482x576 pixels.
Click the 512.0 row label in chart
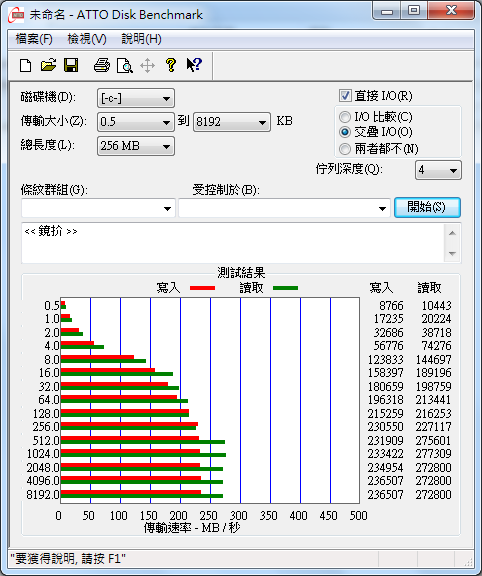tap(46, 440)
